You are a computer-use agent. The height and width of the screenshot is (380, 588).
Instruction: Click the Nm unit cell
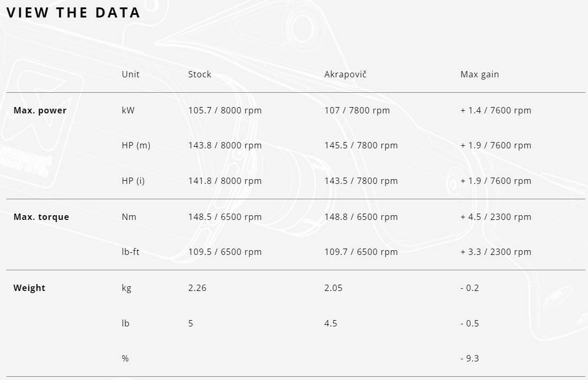click(x=129, y=217)
